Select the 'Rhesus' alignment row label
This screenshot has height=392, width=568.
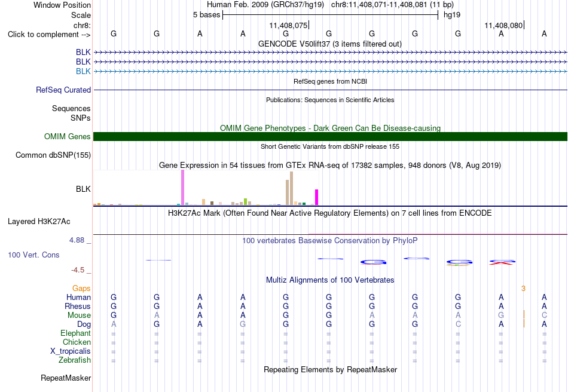pyautogui.click(x=78, y=306)
